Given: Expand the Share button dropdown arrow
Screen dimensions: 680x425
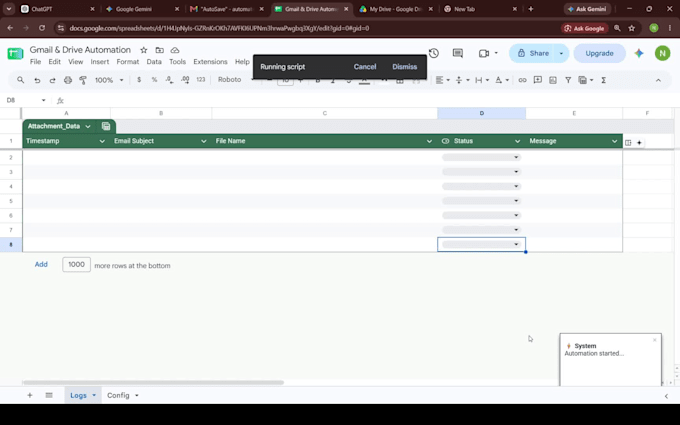Looking at the screenshot, I should point(561,53).
